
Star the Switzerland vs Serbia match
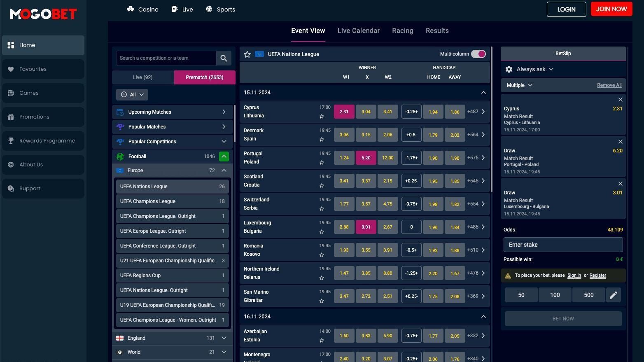(322, 209)
